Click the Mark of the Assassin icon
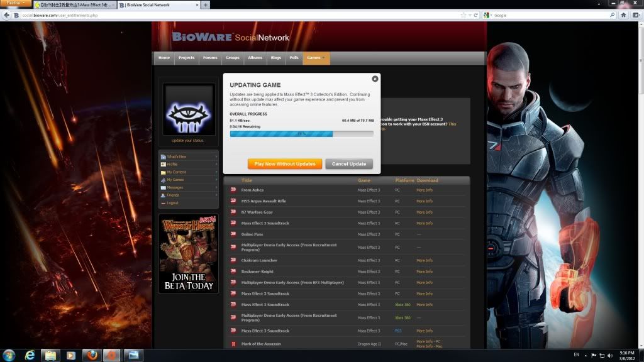This screenshot has height=362, width=644. tap(233, 344)
